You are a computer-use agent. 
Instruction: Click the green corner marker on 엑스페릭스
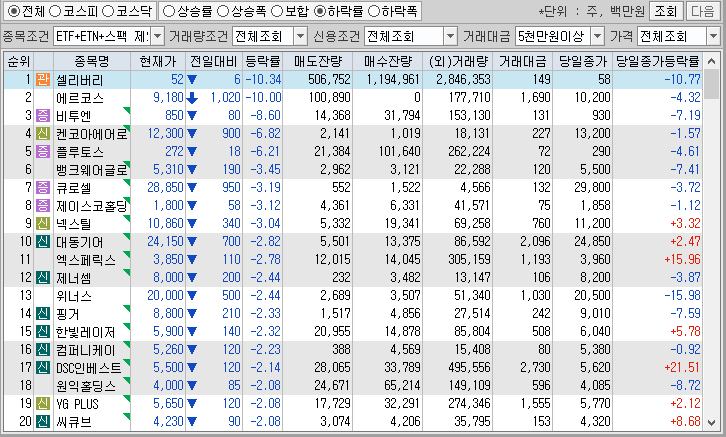click(x=127, y=254)
